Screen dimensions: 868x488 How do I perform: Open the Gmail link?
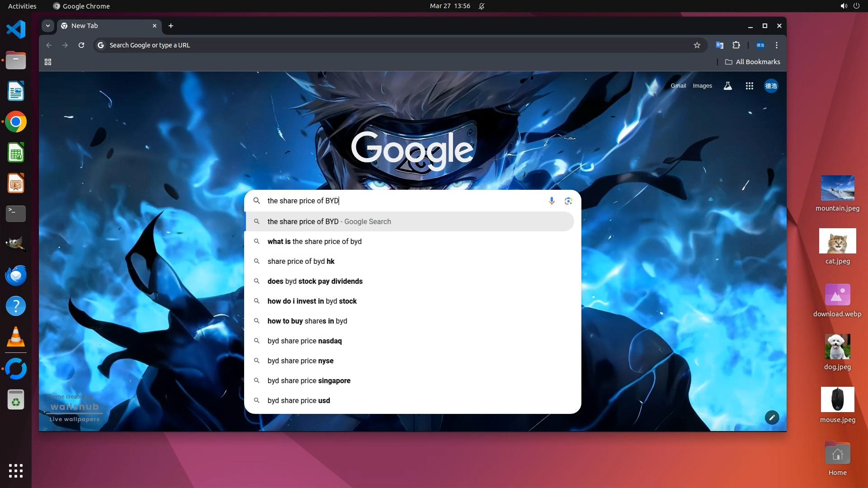678,86
